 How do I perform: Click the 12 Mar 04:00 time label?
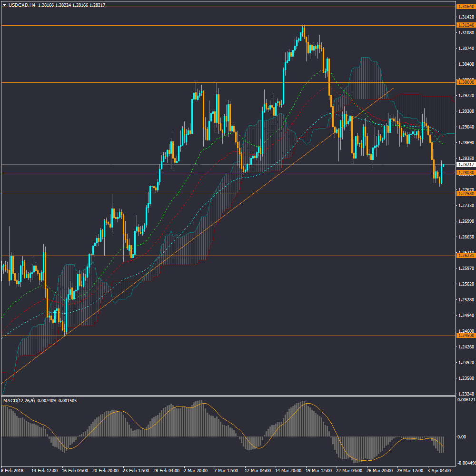point(258,471)
